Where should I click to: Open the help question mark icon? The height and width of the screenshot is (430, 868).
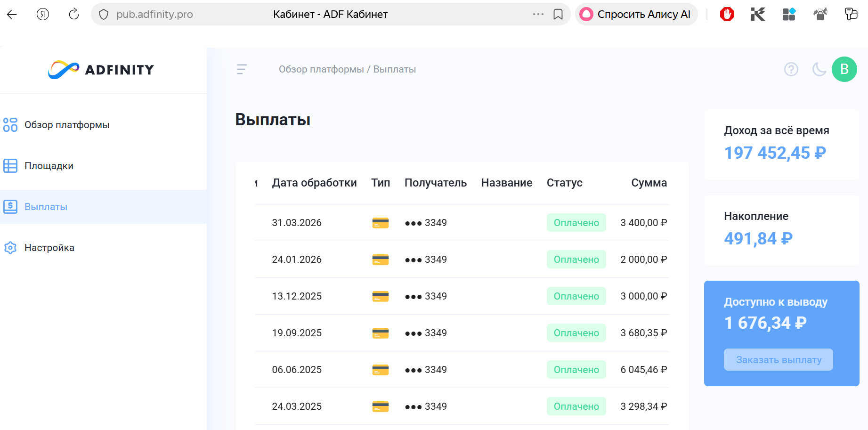click(x=791, y=69)
